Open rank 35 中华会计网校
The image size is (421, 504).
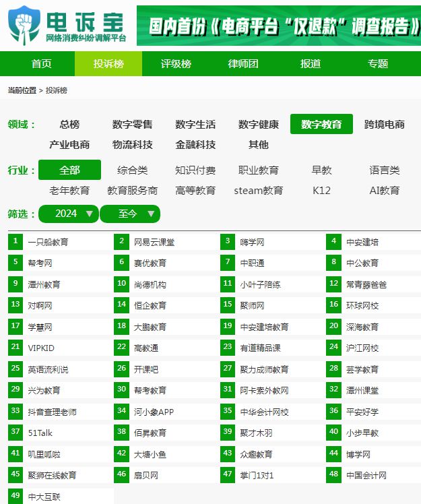click(x=264, y=412)
